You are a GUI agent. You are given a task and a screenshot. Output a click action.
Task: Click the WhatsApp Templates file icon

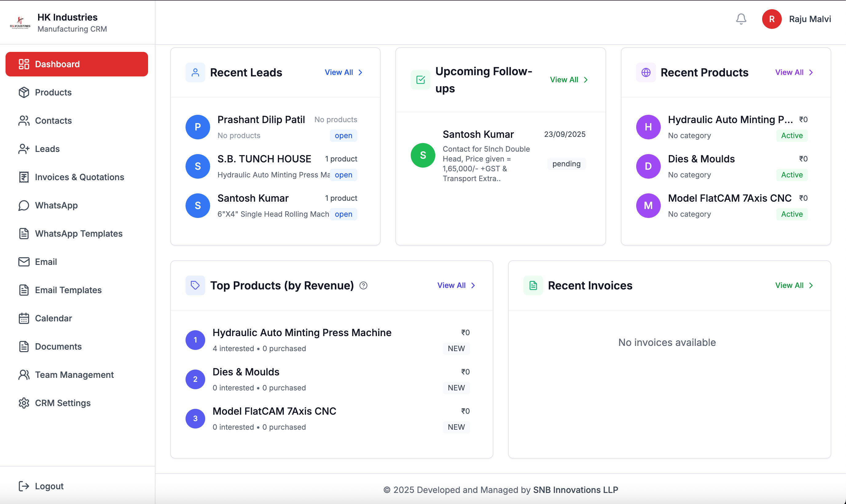pos(24,233)
